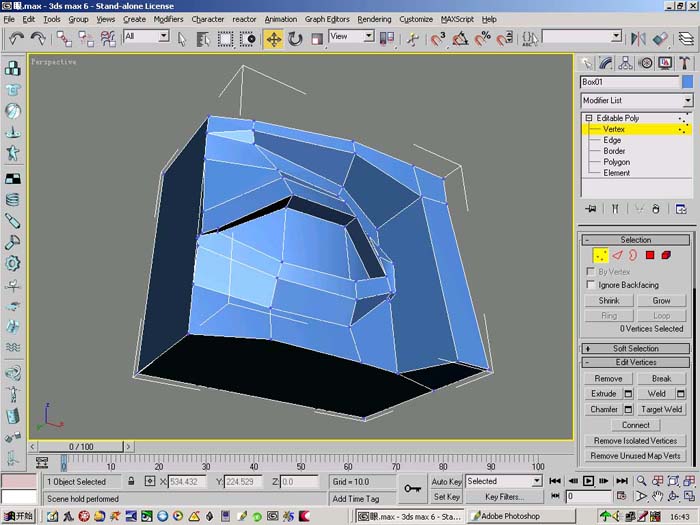This screenshot has width=700, height=525.
Task: Click the Pin Stack icon
Action: pyautogui.click(x=591, y=208)
